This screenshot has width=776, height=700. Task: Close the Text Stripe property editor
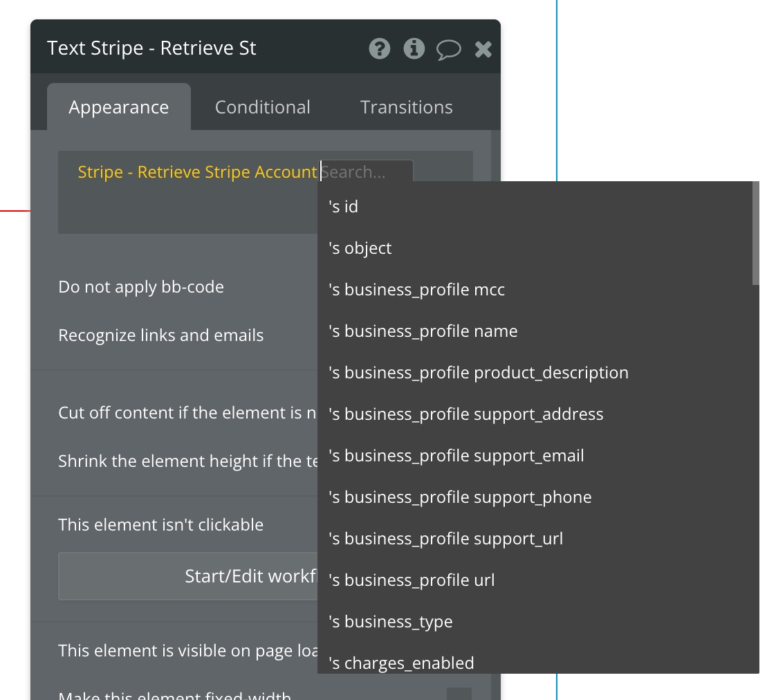[483, 48]
